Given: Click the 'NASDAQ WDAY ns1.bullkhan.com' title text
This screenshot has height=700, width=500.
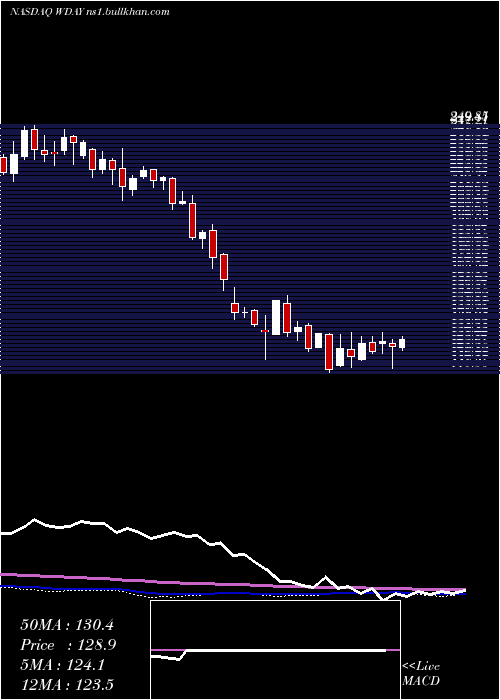Looking at the screenshot, I should click(90, 12).
